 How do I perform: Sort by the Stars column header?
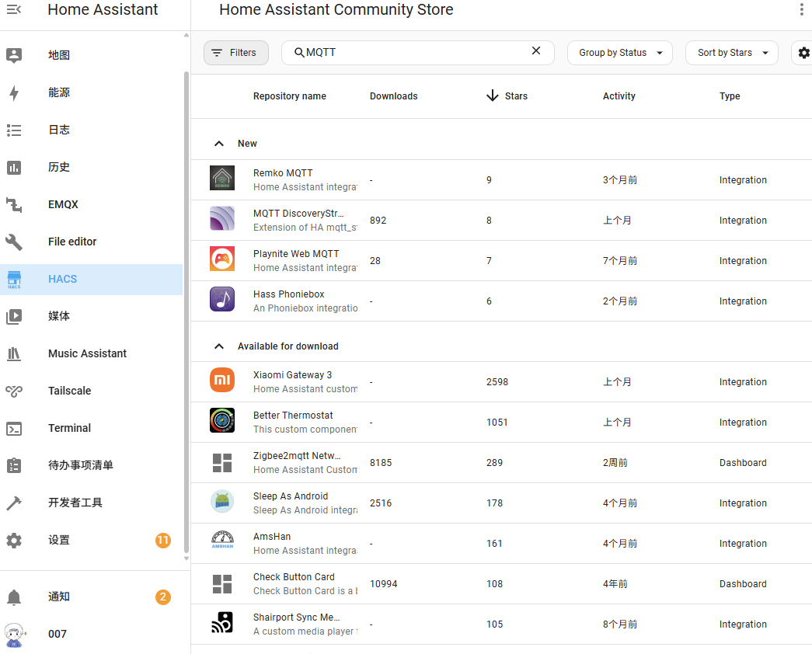click(x=515, y=96)
